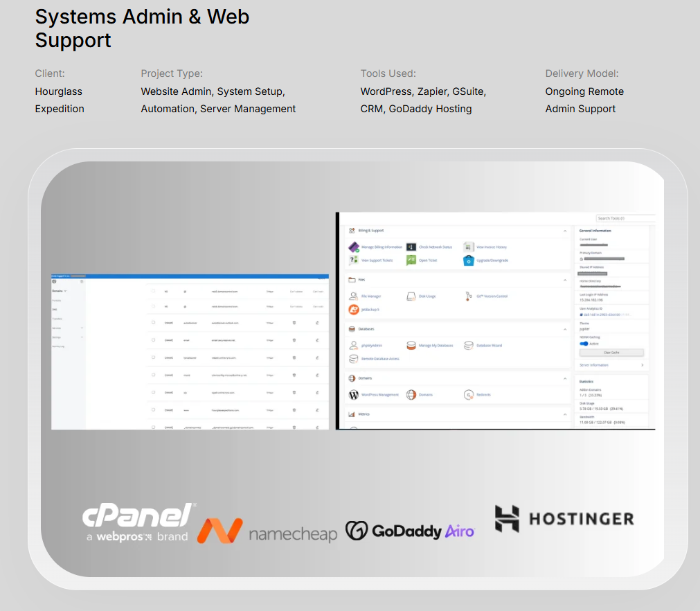Check the lyncdiscover CNAME record checkbox
The image size is (700, 611).
[153, 357]
